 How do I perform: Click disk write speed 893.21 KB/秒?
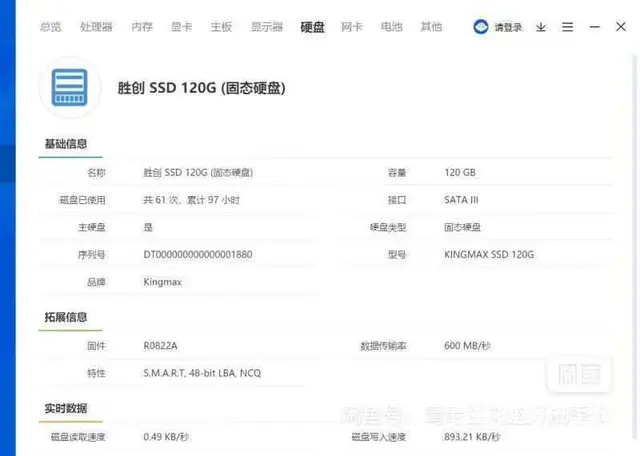click(x=472, y=437)
